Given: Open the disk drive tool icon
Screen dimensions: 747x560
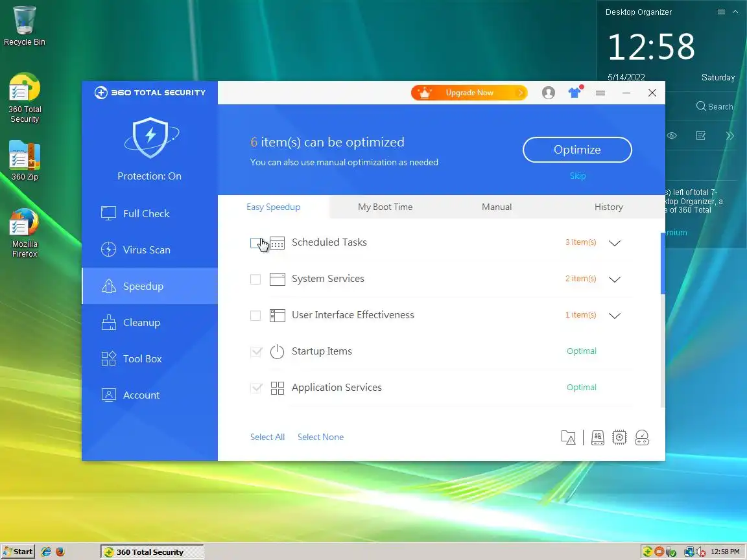Looking at the screenshot, I should (597, 437).
